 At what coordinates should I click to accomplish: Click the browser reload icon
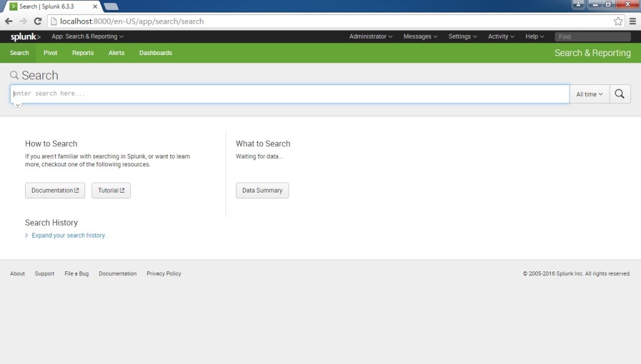[38, 21]
